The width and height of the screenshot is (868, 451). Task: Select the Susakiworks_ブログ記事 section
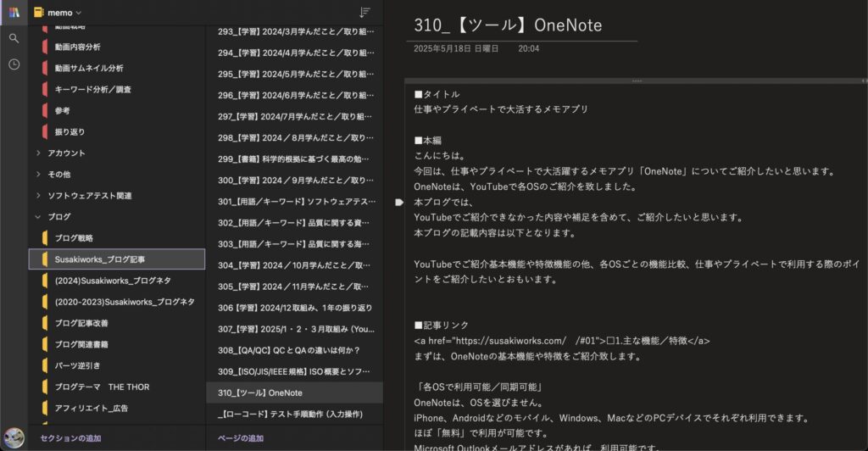(117, 259)
